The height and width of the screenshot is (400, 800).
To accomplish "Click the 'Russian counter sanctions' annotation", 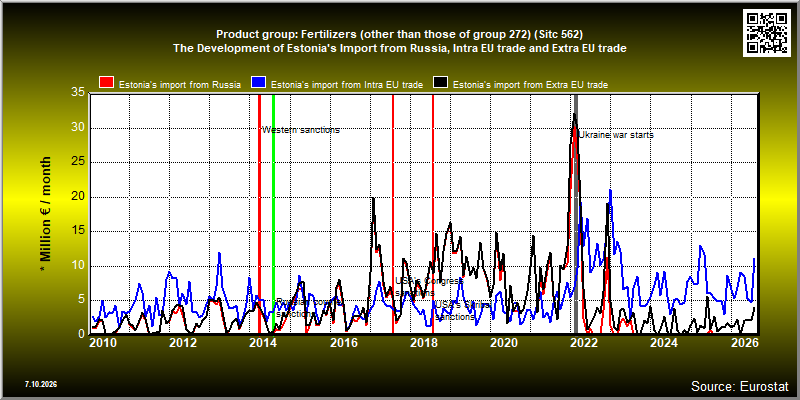I will tap(308, 308).
